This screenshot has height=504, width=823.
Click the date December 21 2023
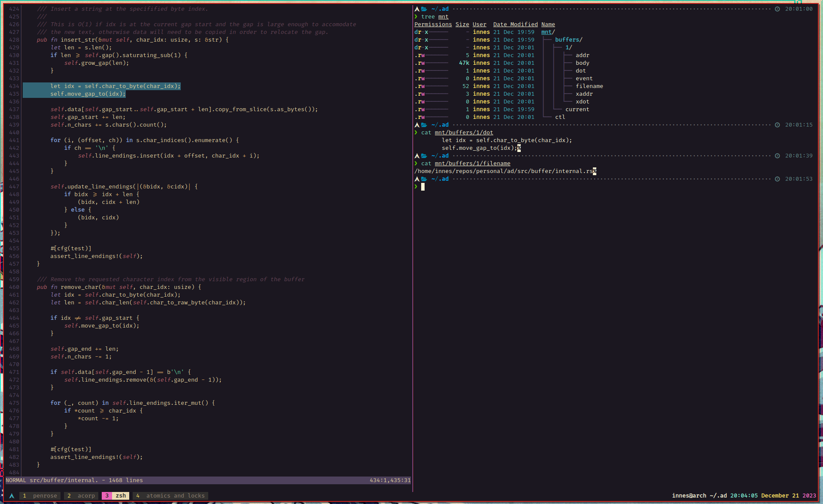click(x=788, y=495)
